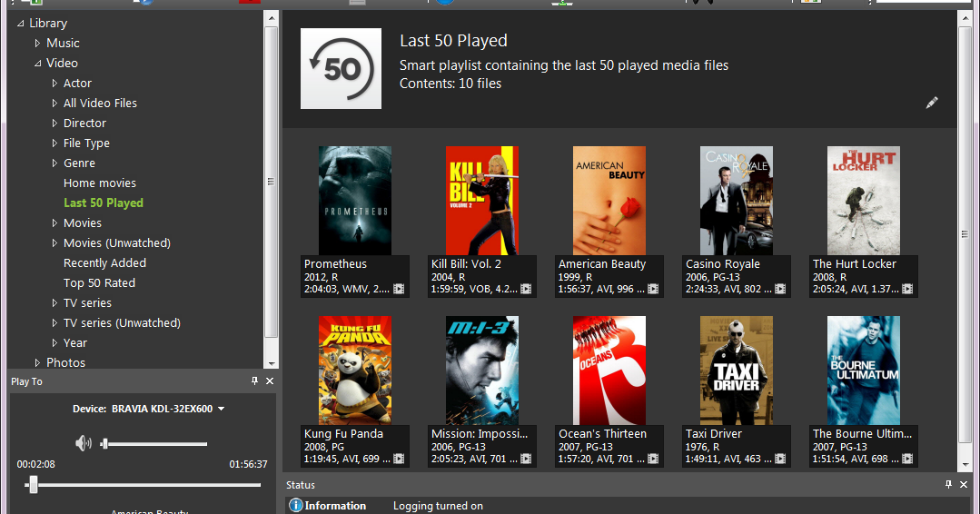Click the film icon on The Bourne Ultimatum

tap(907, 459)
